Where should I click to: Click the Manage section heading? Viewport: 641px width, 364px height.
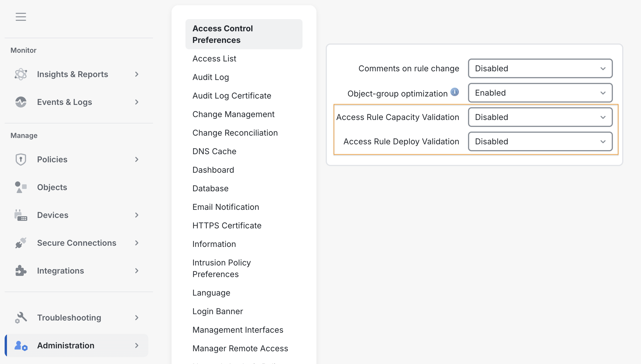coord(24,136)
